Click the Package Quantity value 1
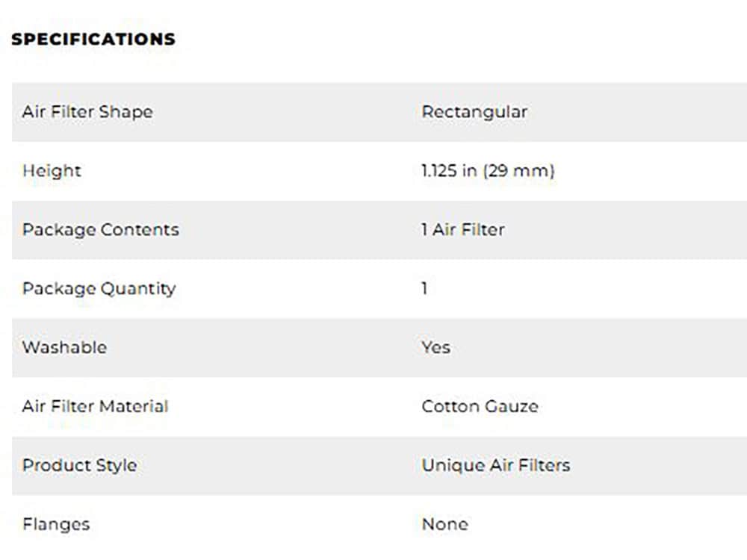747x560 pixels. tap(424, 288)
